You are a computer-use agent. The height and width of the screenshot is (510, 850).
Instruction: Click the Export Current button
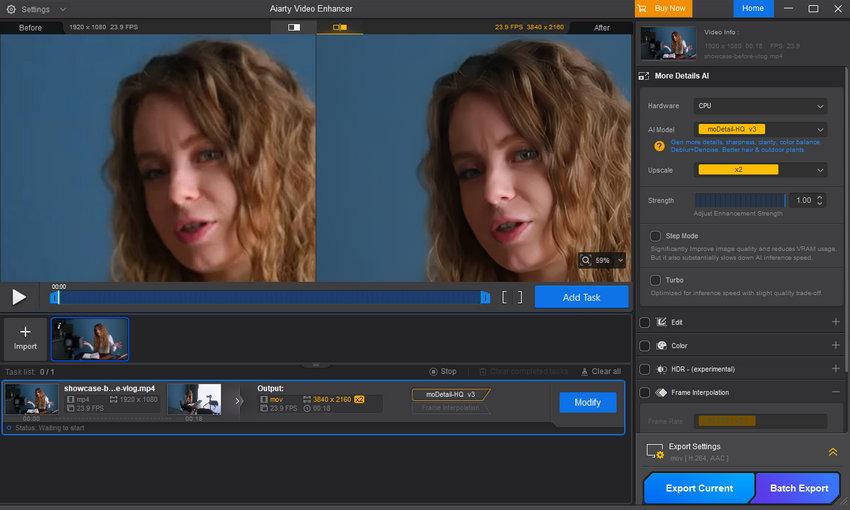699,488
